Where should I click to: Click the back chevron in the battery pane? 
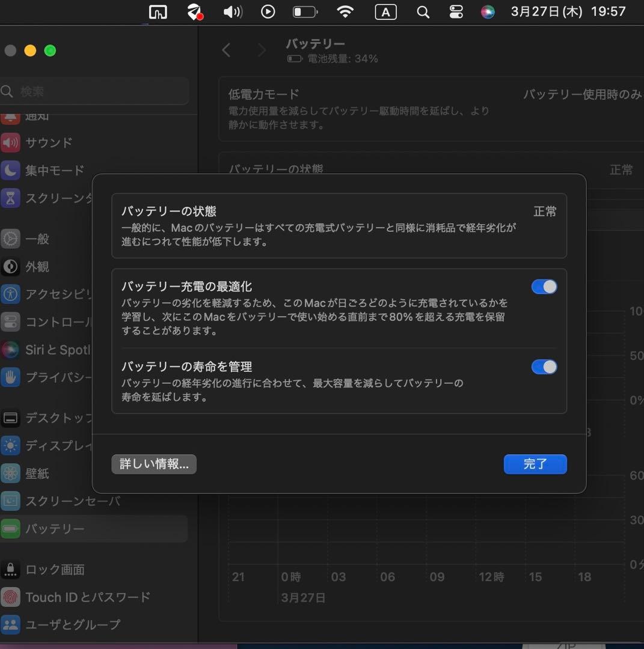(227, 50)
